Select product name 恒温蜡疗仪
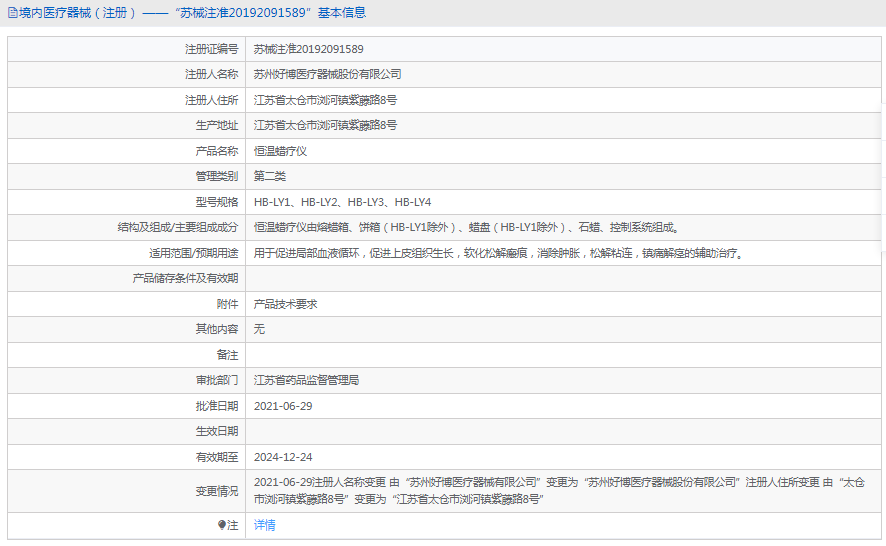Viewport: 886px width, 546px height. click(280, 151)
